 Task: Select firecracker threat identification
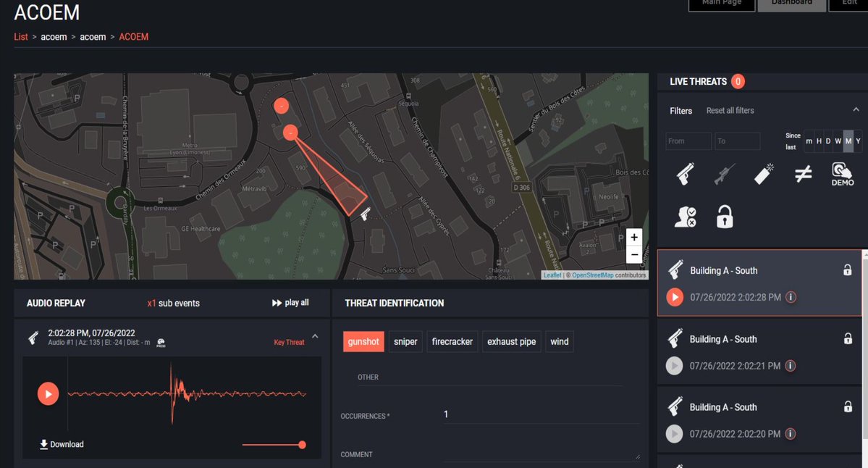click(x=452, y=342)
